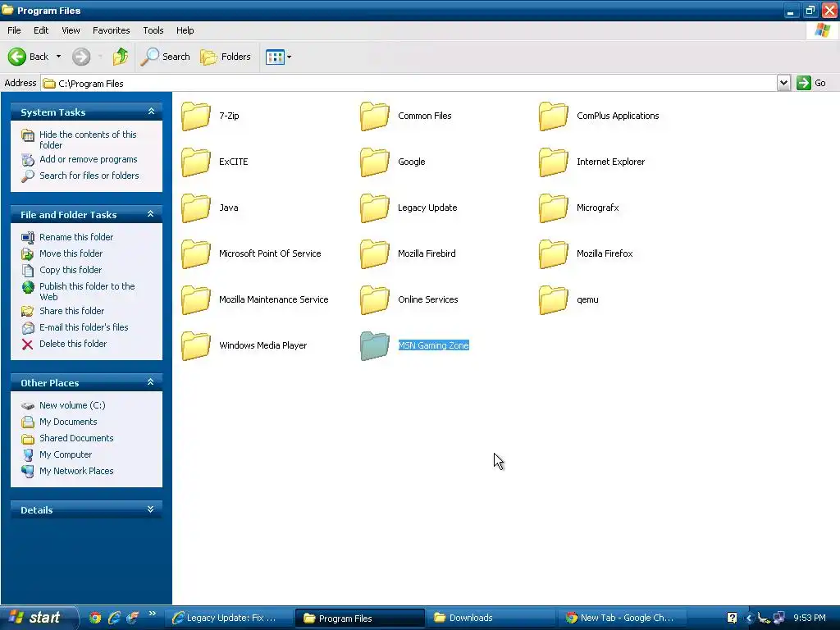Select the Online Services folder icon

[x=374, y=300]
